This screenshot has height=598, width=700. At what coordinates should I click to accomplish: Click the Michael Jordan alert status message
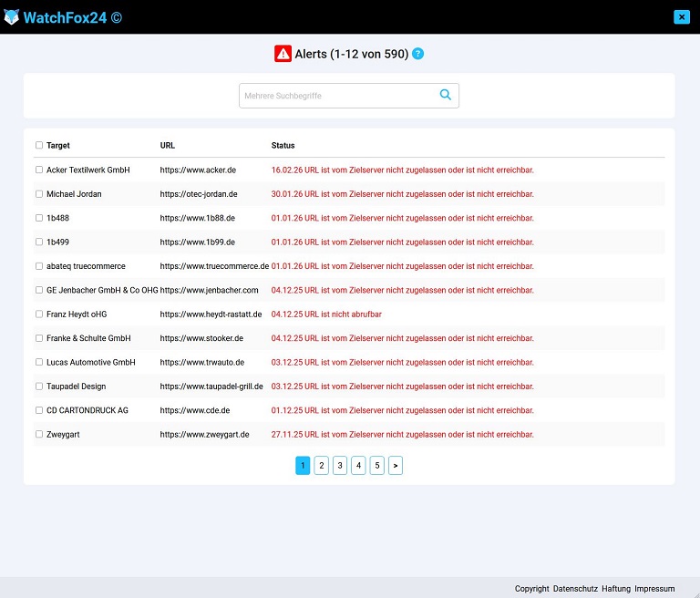(402, 194)
